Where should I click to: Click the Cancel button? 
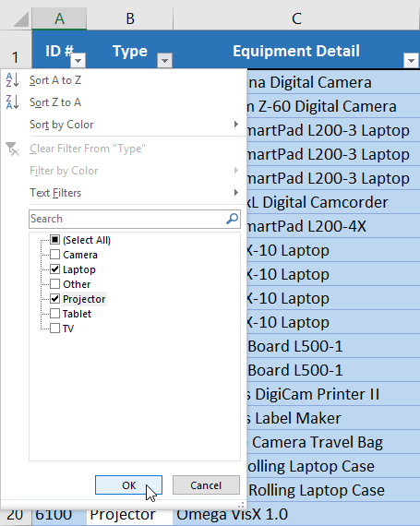pos(206,485)
